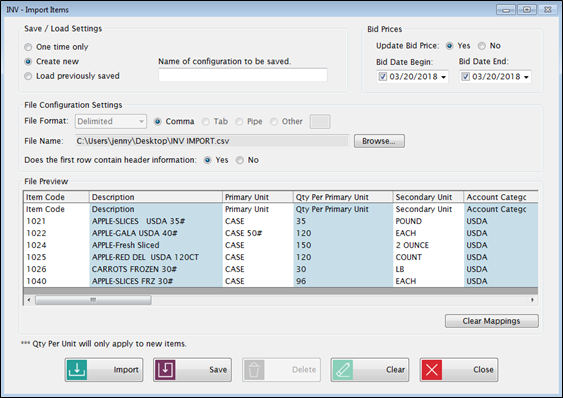The height and width of the screenshot is (398, 563).
Task: Click the Close button label
Action: [483, 370]
